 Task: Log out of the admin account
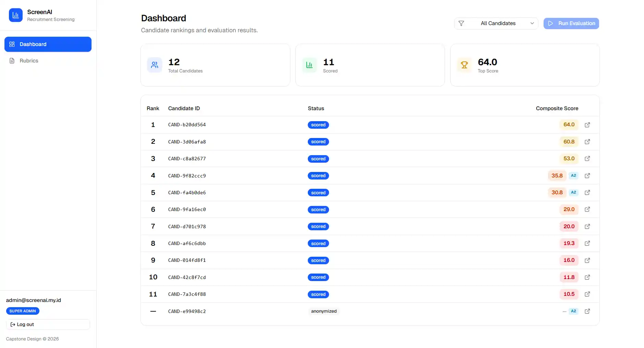(48, 324)
